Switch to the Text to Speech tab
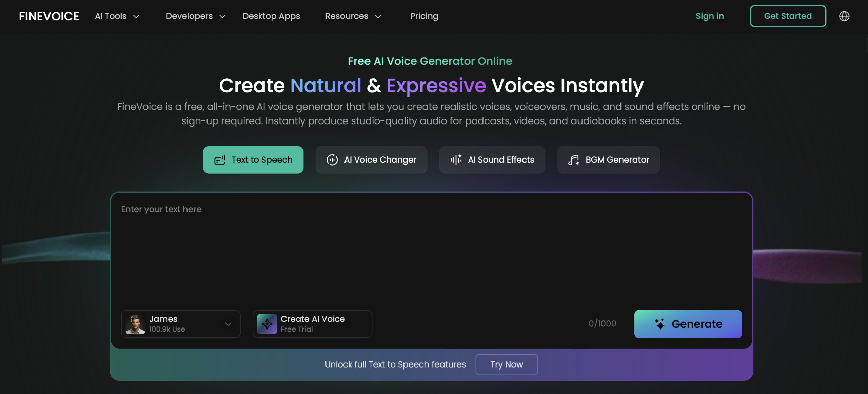The image size is (868, 394). [x=253, y=160]
